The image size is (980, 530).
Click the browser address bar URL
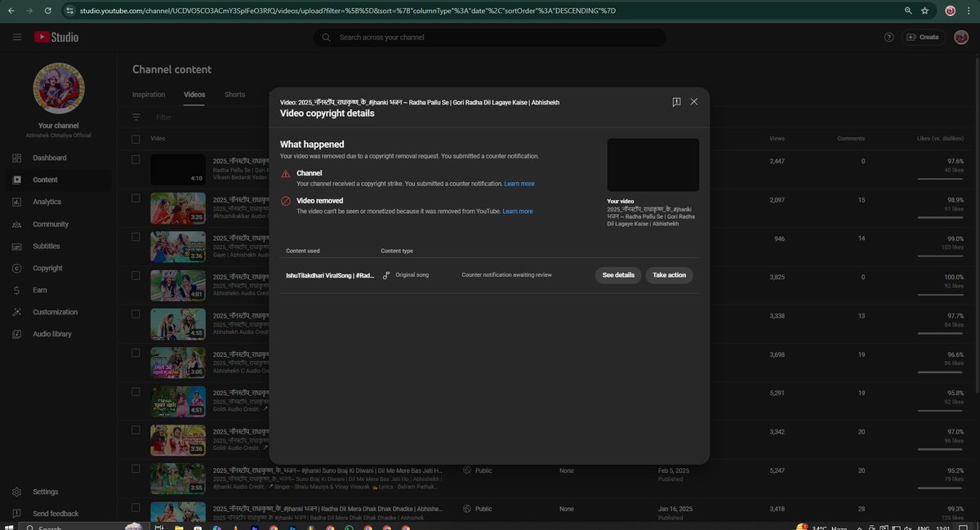[x=347, y=11]
